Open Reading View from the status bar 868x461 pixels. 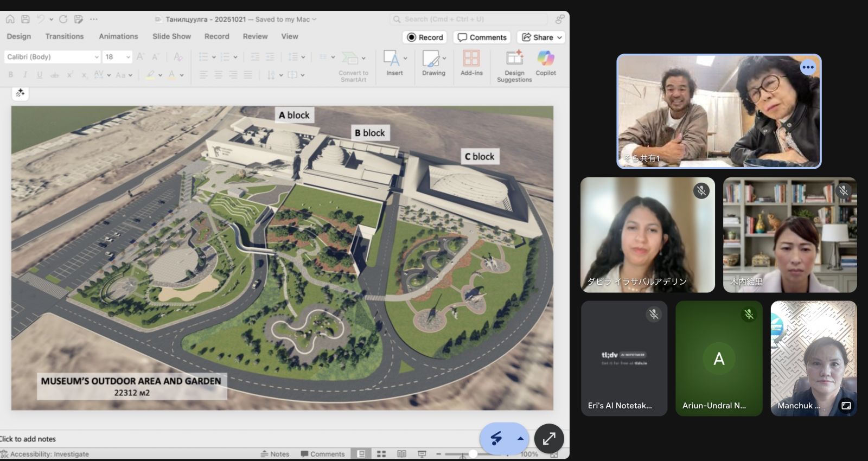(x=401, y=454)
